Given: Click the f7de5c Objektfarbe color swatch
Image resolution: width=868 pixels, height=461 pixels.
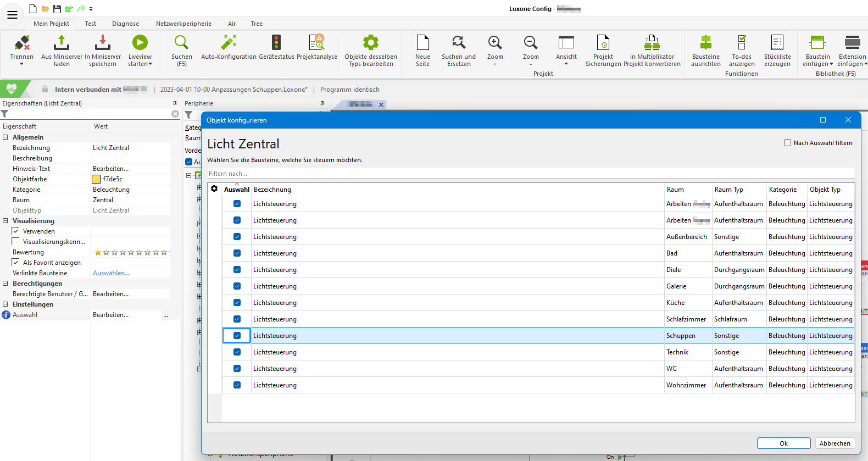Looking at the screenshot, I should 96,179.
